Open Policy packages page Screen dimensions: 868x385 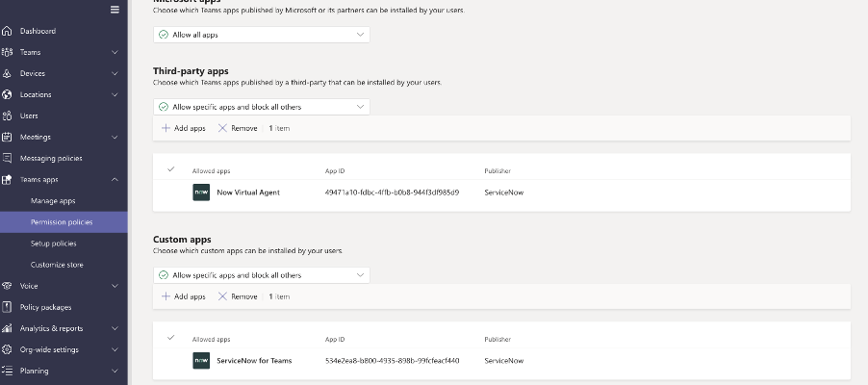pos(45,307)
